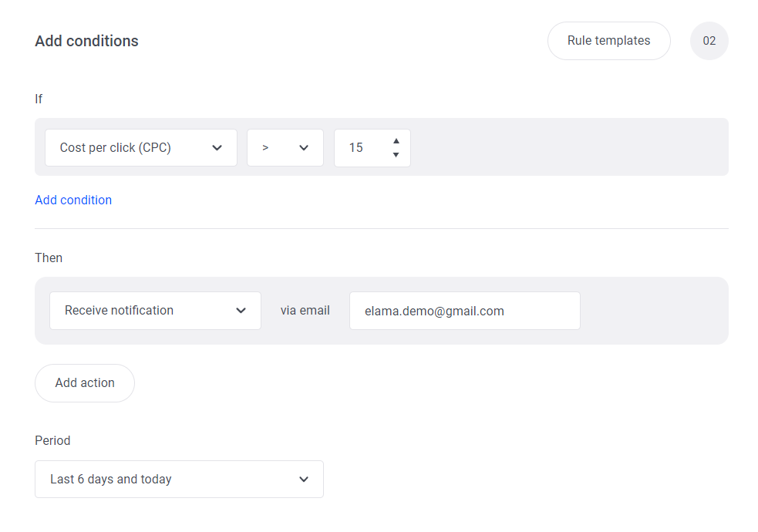Decrease CPC value with down arrow
The width and height of the screenshot is (758, 532).
tap(396, 155)
